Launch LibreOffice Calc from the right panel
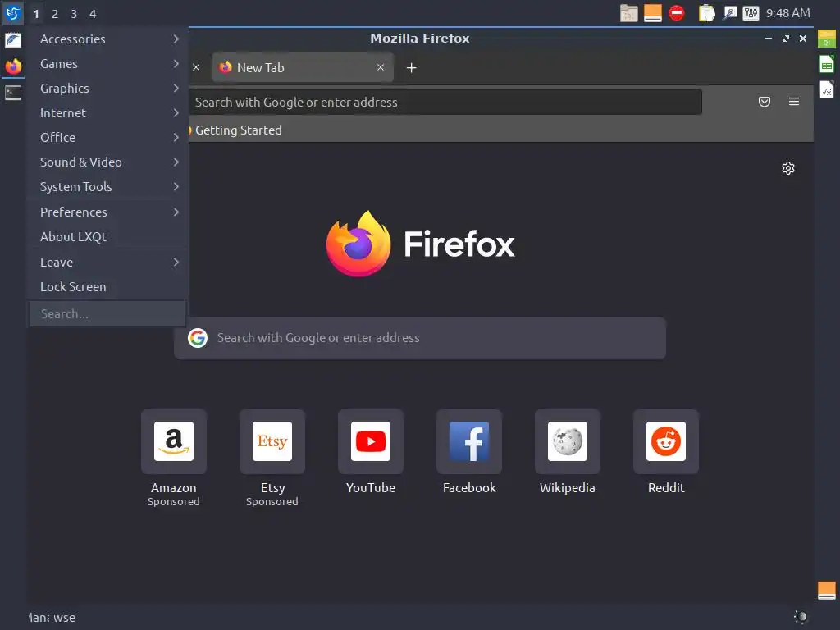The height and width of the screenshot is (630, 840). pos(827,64)
